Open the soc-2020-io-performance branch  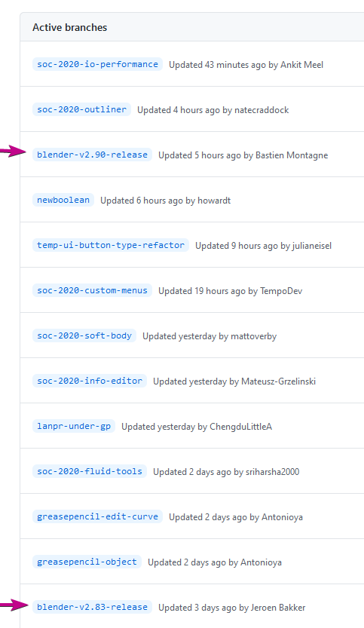point(97,64)
